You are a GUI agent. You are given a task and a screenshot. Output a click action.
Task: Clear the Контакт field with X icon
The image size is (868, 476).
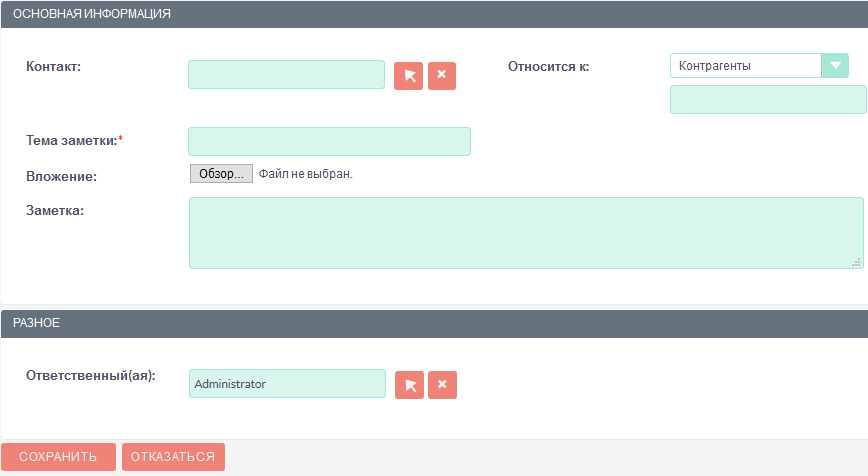(442, 76)
